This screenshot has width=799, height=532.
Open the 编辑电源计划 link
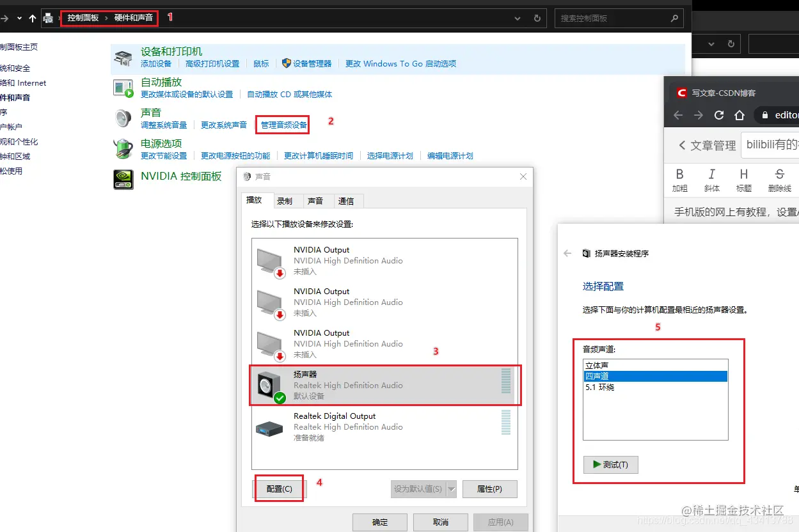pos(450,155)
